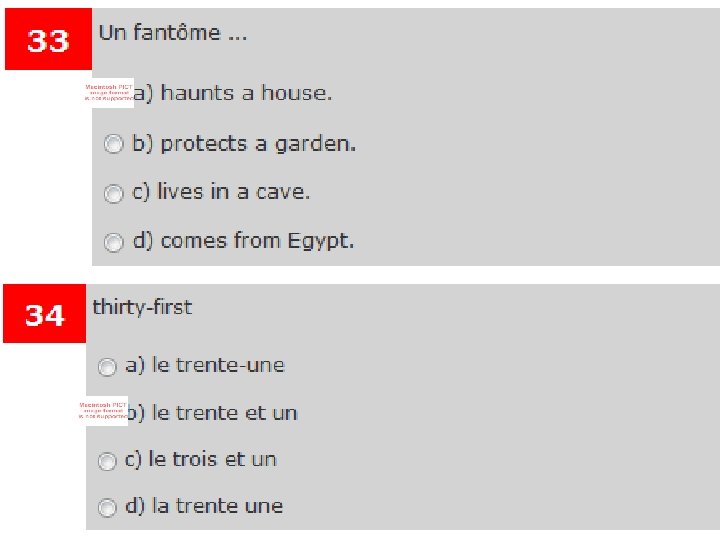The height and width of the screenshot is (540, 720).
Task: Click the label text 'c) lives in a cave.'
Action: 221,192
